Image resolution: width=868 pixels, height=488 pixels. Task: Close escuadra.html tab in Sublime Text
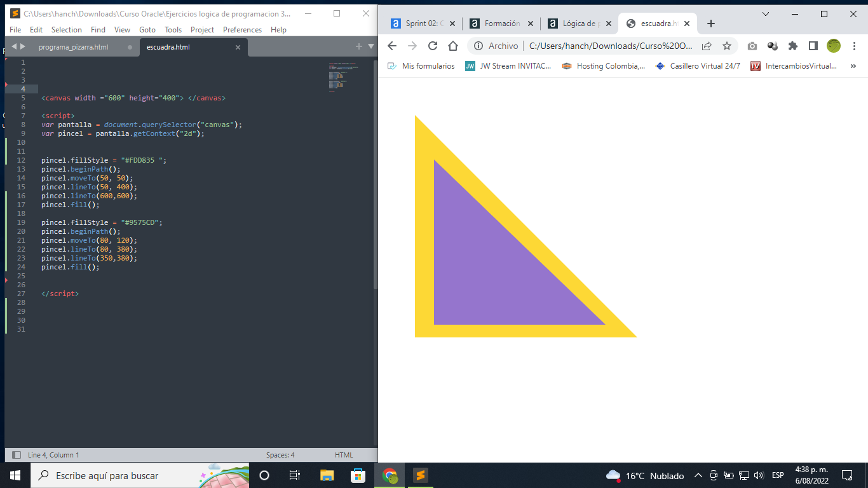point(238,47)
